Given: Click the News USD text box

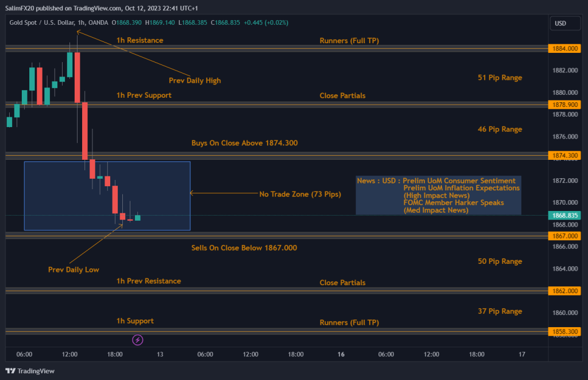Looking at the screenshot, I should coord(438,195).
